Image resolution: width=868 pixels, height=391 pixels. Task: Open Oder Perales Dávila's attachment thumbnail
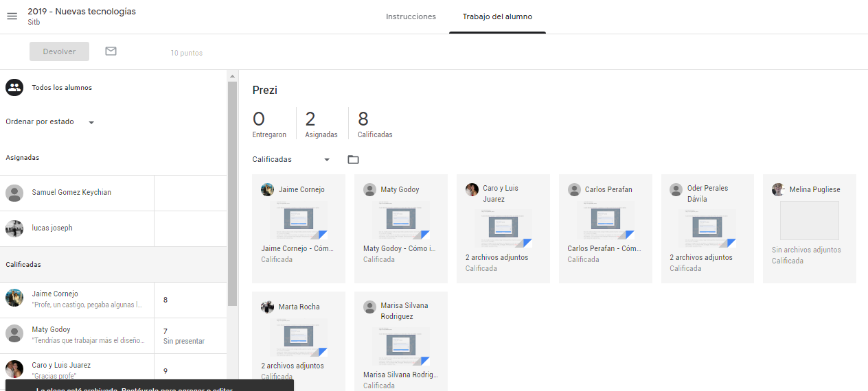(707, 228)
